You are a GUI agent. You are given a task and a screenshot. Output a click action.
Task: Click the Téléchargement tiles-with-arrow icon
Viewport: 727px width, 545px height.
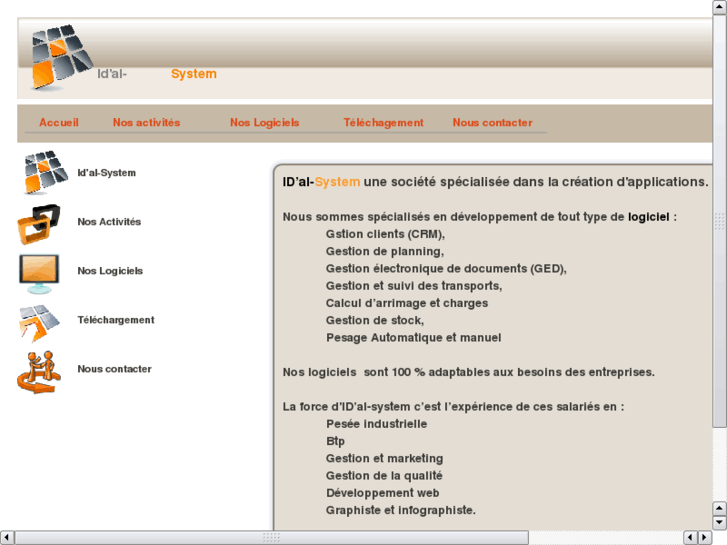tap(39, 323)
